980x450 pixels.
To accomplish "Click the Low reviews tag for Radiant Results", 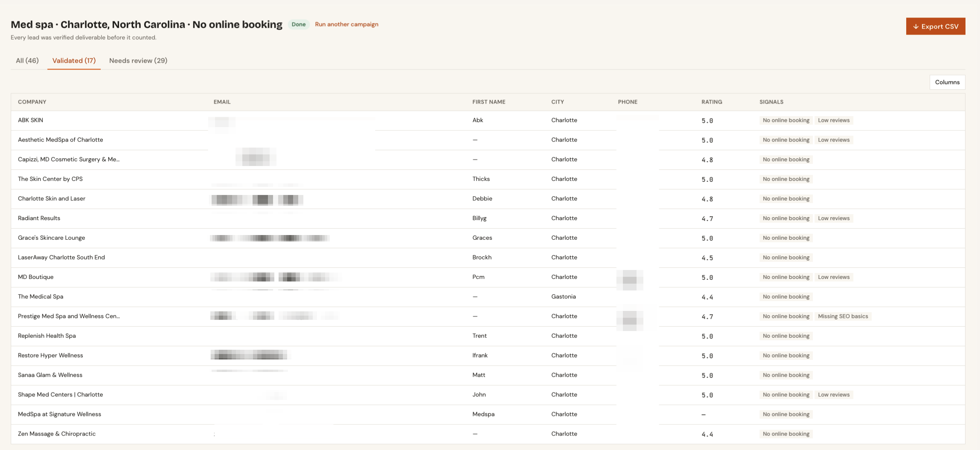I will [x=834, y=218].
